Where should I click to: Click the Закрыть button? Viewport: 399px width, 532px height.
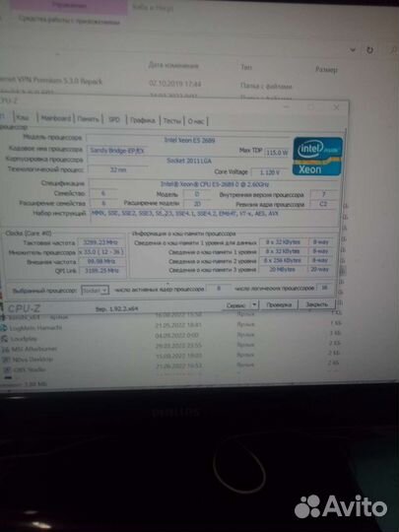click(316, 304)
